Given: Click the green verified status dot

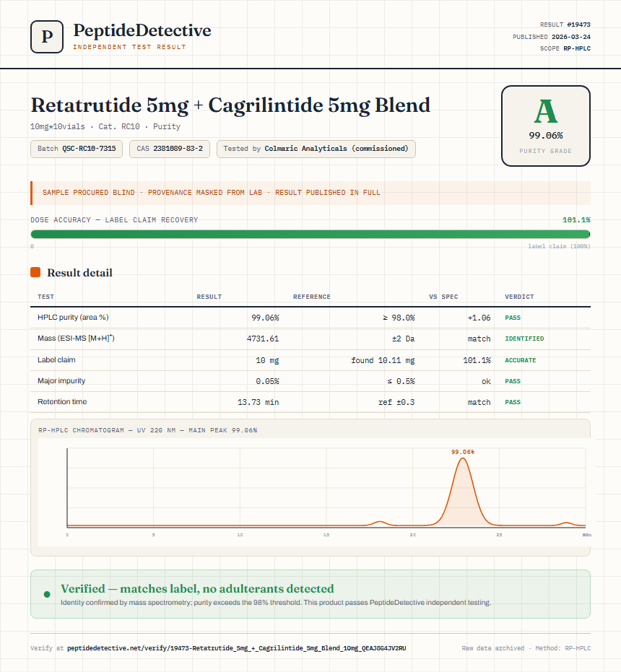Looking at the screenshot, I should coord(47,594).
